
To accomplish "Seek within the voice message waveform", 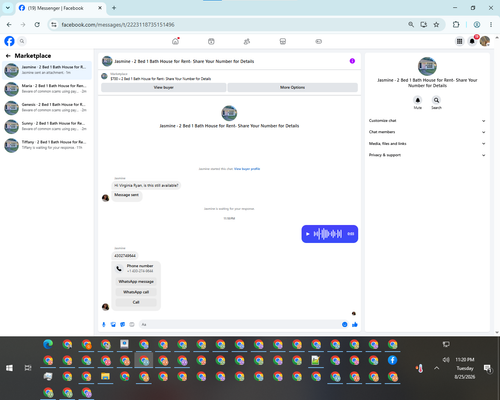I will 328,234.
